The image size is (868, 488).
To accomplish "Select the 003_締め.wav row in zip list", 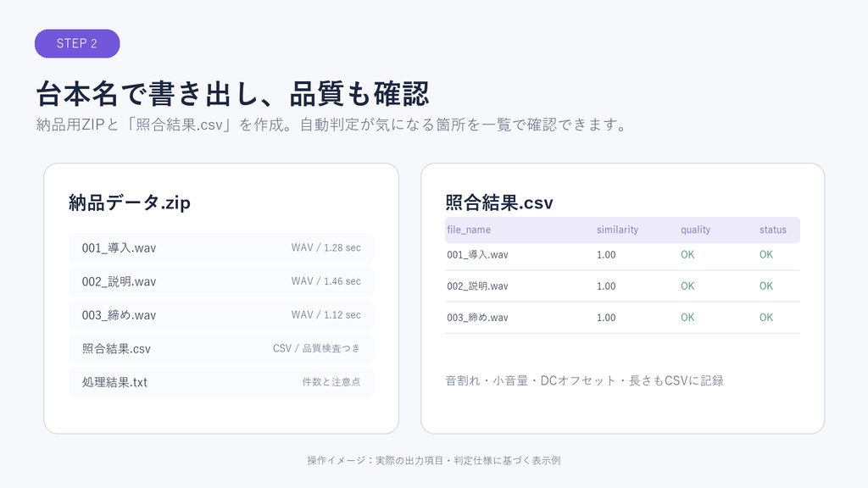I will point(221,315).
